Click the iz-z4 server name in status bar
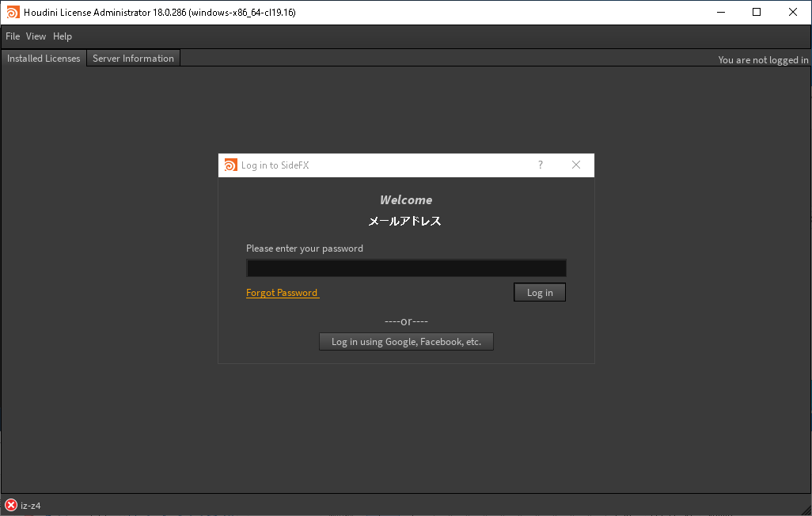 (31, 506)
